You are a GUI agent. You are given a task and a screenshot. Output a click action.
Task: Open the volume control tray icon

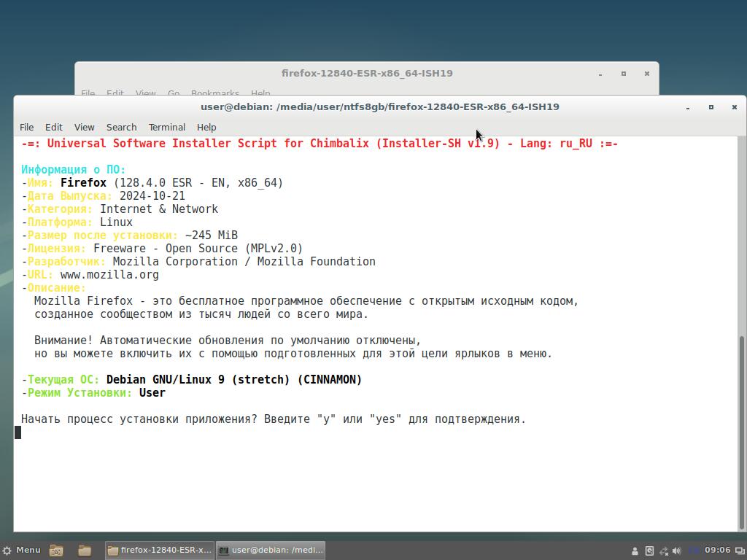tap(676, 551)
